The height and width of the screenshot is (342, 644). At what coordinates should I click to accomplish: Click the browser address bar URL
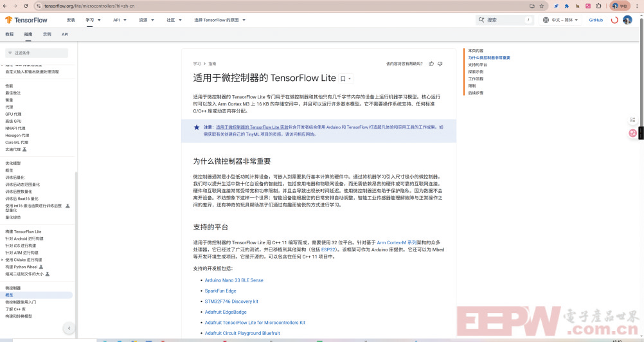(x=89, y=6)
